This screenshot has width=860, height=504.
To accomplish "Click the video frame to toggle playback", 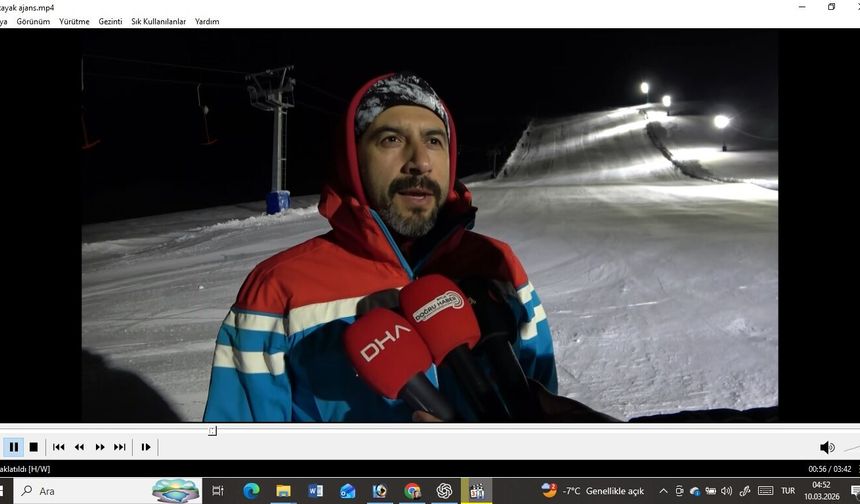I will click(x=429, y=225).
